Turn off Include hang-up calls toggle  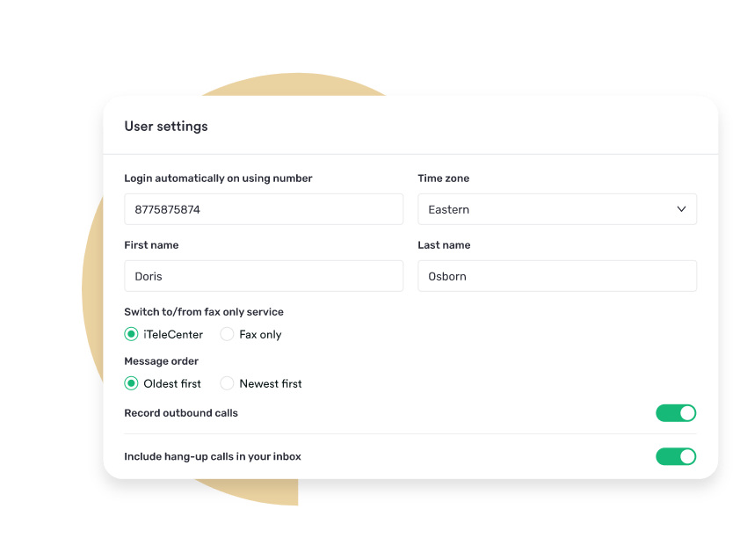[676, 456]
